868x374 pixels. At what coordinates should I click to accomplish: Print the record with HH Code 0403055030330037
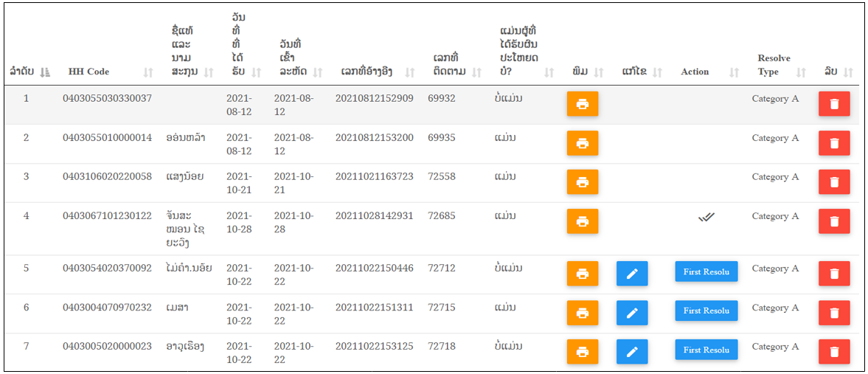583,104
